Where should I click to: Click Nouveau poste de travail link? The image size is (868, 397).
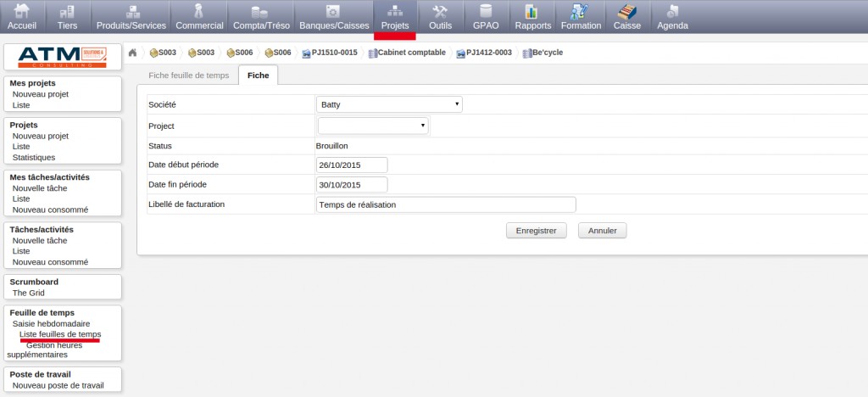(58, 385)
